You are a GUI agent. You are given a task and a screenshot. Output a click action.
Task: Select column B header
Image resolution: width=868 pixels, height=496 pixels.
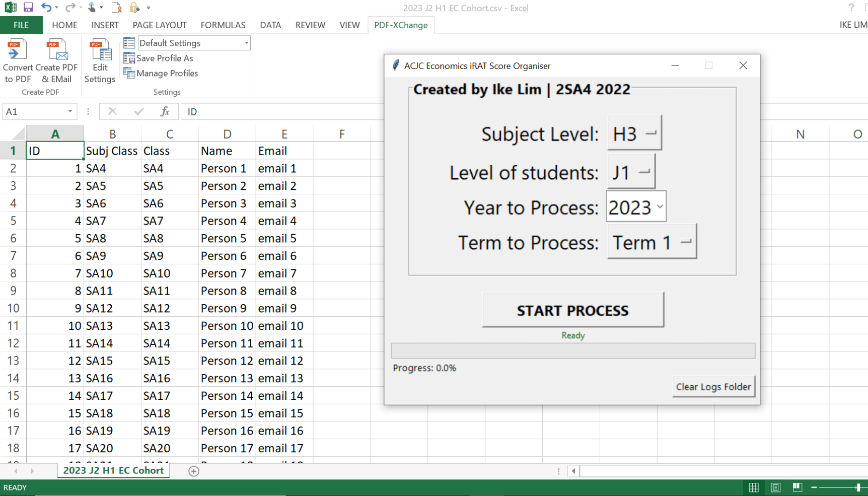pyautogui.click(x=113, y=134)
